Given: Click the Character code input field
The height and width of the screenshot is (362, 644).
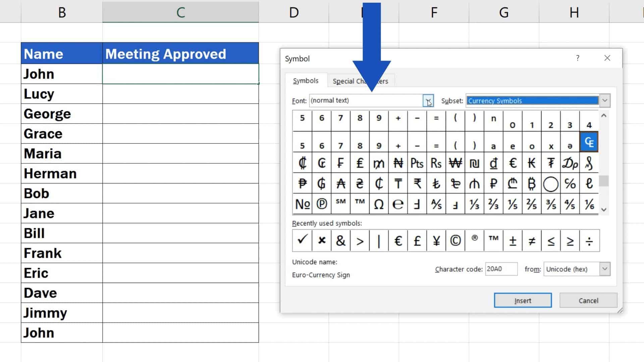Looking at the screenshot, I should pyautogui.click(x=501, y=269).
